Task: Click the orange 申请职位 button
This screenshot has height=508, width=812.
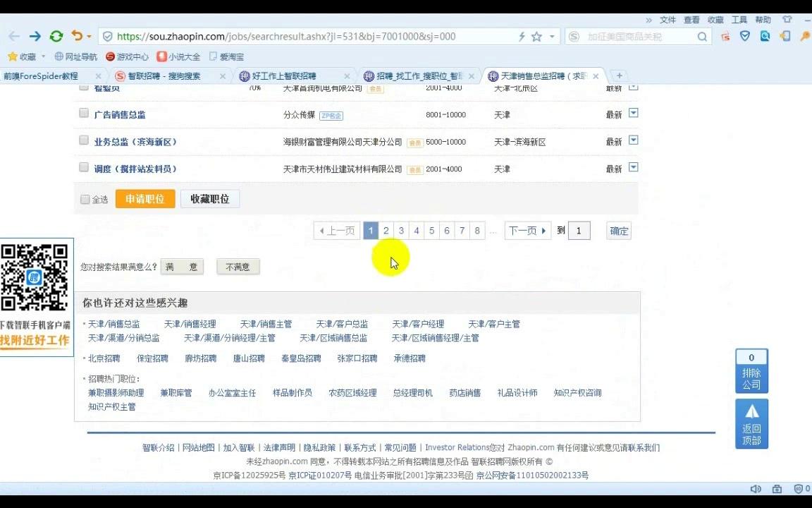Action: coord(145,199)
